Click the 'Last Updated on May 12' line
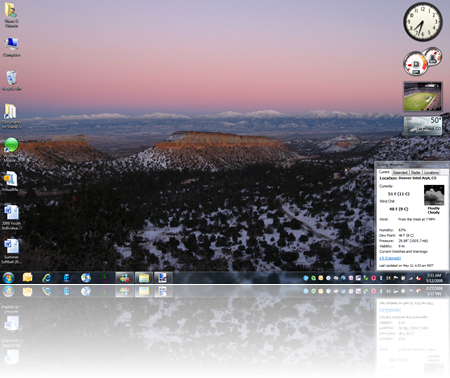 pos(406,266)
